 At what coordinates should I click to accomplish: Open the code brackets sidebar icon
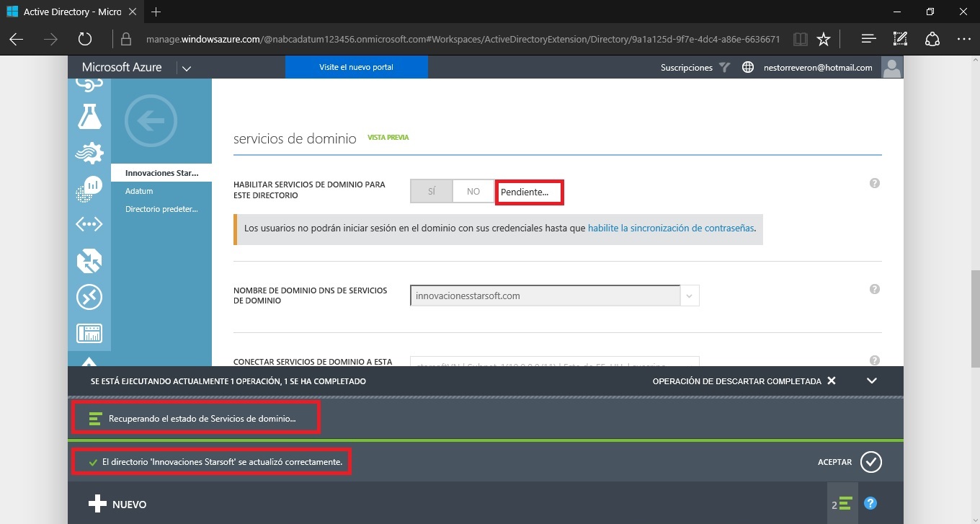(x=89, y=224)
